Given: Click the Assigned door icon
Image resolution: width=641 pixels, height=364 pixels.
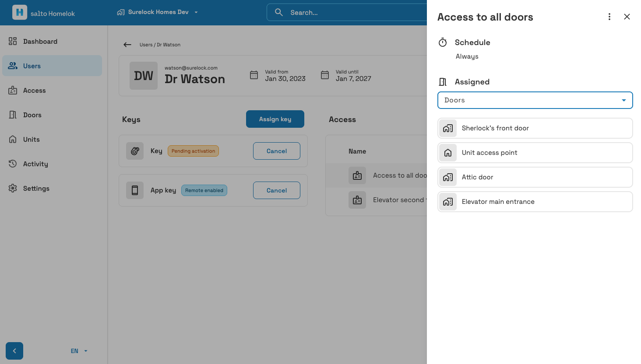Looking at the screenshot, I should tap(443, 82).
